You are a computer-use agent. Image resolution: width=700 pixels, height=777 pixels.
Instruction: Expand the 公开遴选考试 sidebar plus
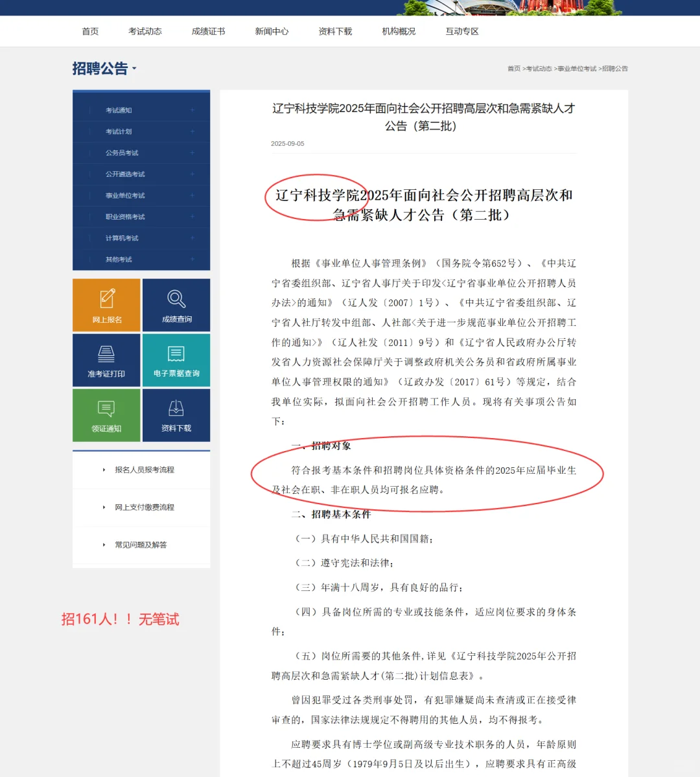coord(192,174)
